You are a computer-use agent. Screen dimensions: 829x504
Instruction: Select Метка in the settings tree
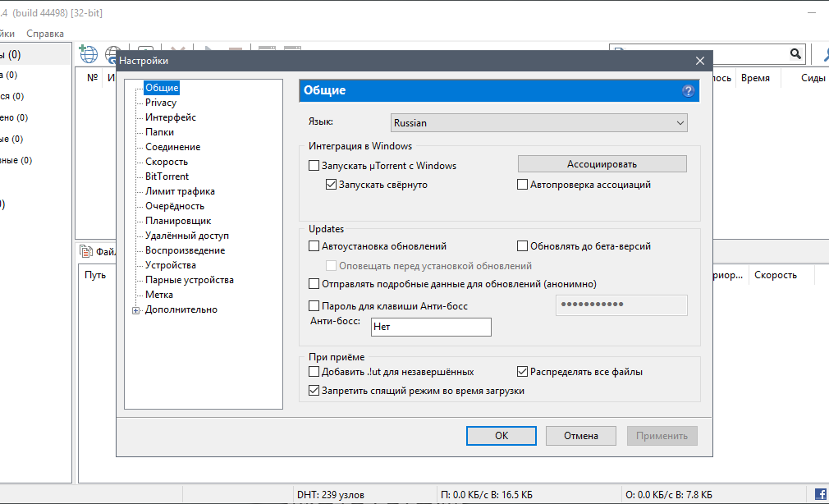(x=159, y=296)
